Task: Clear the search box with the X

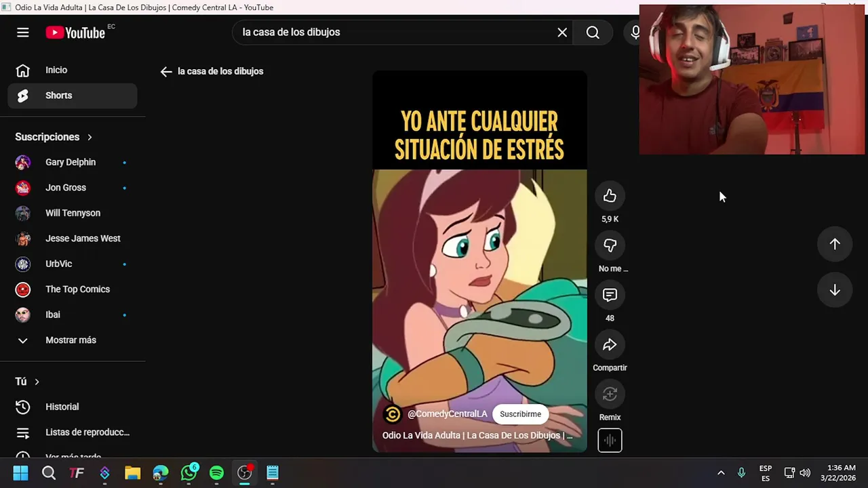Action: 562,33
